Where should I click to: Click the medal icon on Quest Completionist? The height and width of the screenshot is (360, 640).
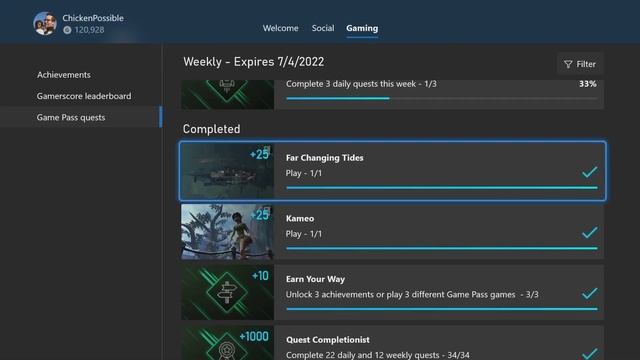tap(227, 351)
